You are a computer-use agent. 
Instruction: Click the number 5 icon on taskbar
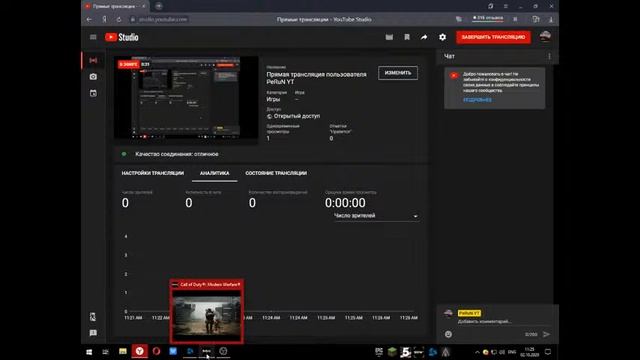[405, 351]
